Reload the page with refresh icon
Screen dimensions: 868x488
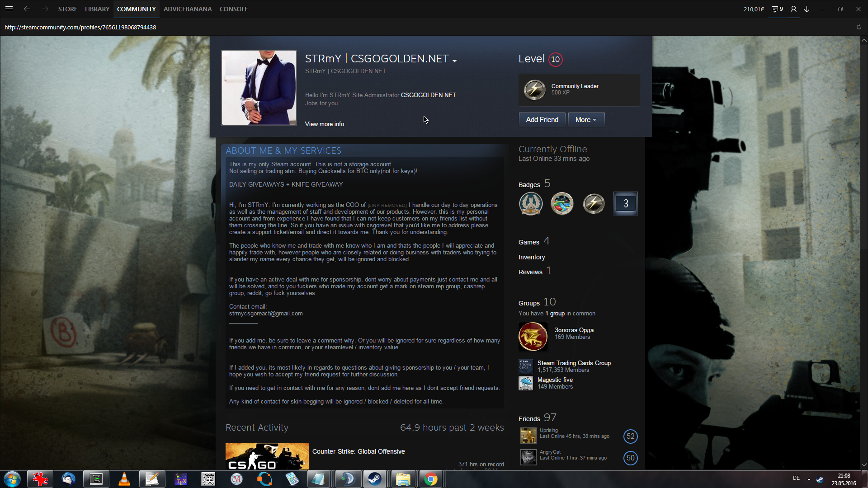point(859,27)
